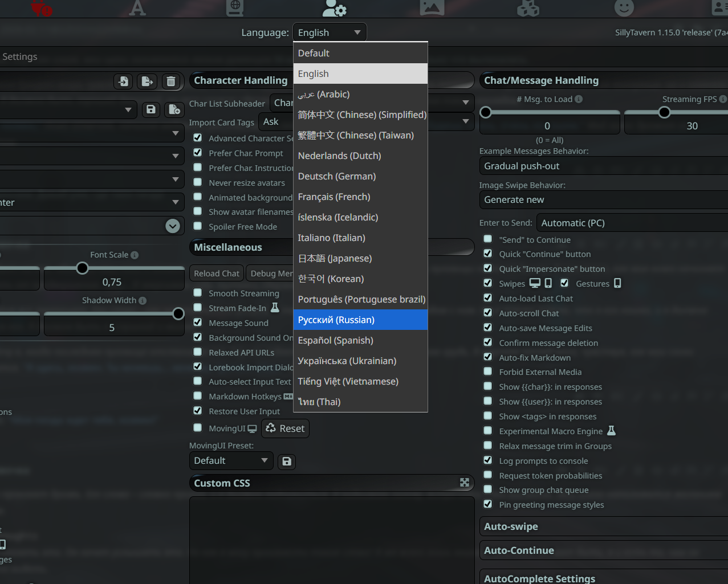
Task: Uncheck Auto-scroll Chat
Action: [x=488, y=312]
